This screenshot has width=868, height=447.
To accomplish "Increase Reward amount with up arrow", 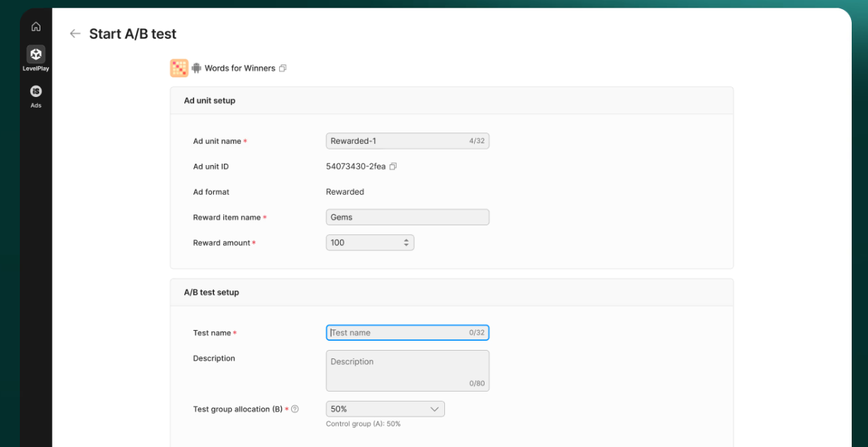I will pyautogui.click(x=406, y=240).
